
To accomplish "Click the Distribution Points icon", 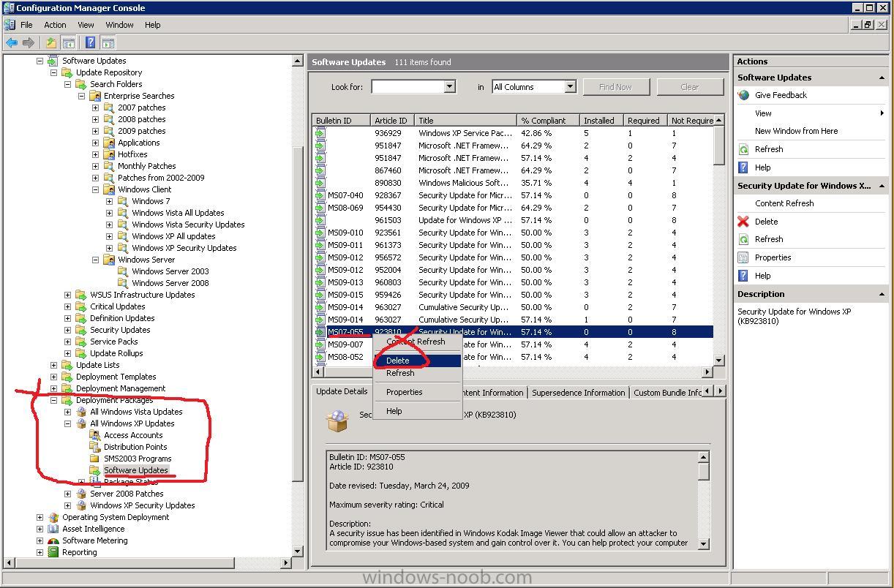I will tap(94, 447).
